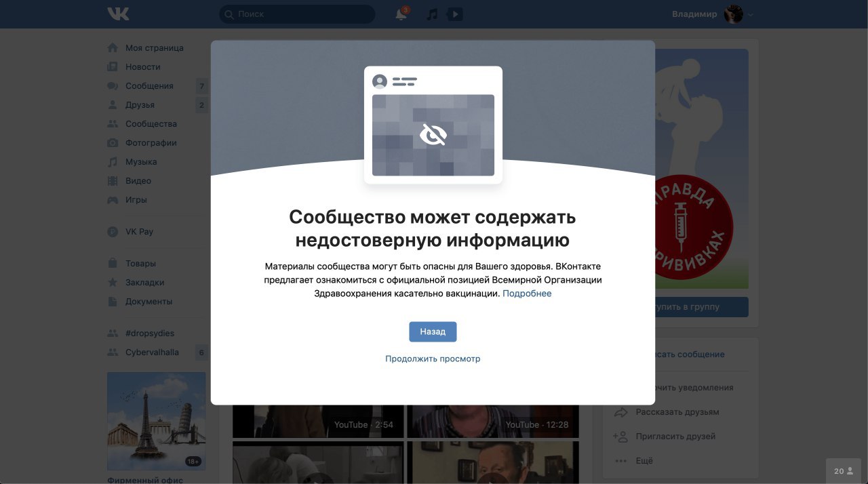Screen dimensions: 868x484
Task: Go to Сообщения menu item
Action: 149,86
